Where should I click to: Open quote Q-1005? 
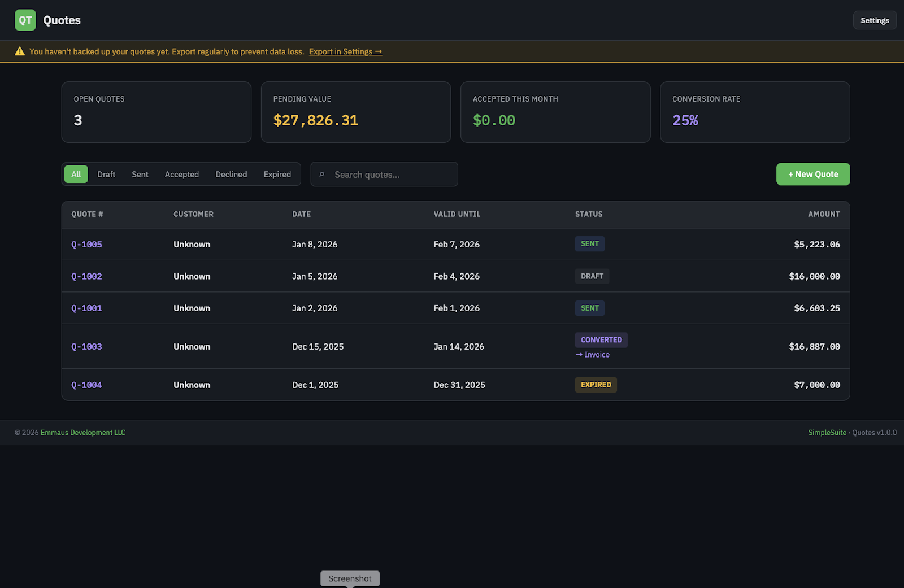pyautogui.click(x=86, y=245)
